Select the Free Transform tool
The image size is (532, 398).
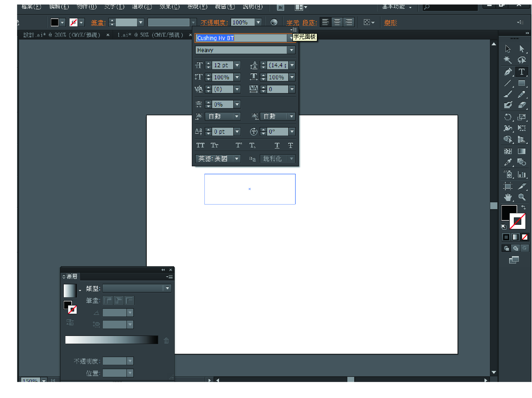[522, 128]
